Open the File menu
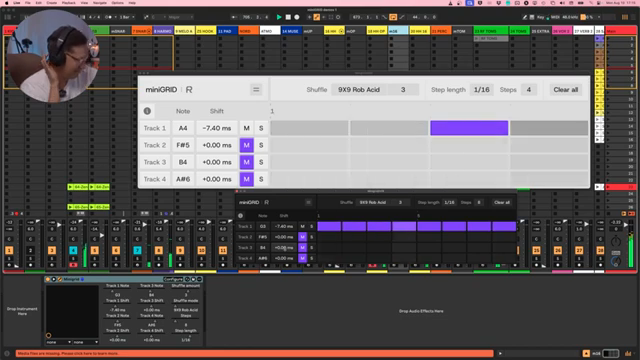The width and height of the screenshot is (640, 360). click(x=27, y=3)
